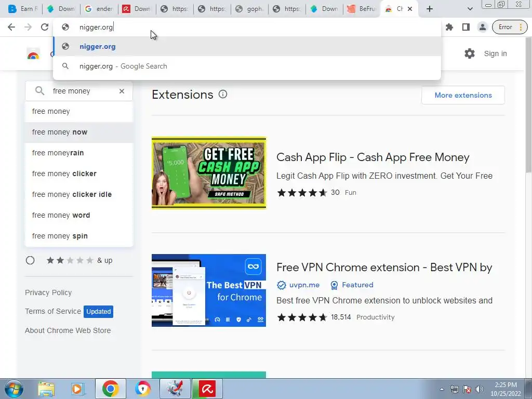532x399 pixels.
Task: Open the Extensions puzzle-piece menu
Action: point(449,27)
